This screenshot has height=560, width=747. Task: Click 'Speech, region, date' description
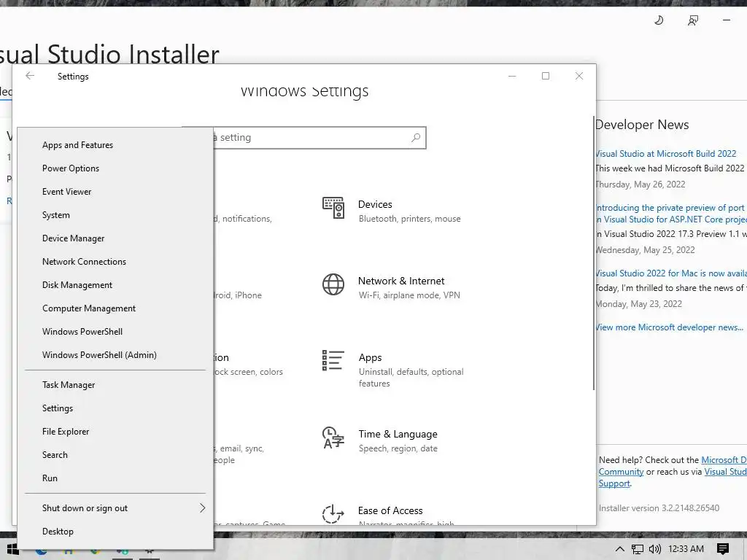point(398,448)
